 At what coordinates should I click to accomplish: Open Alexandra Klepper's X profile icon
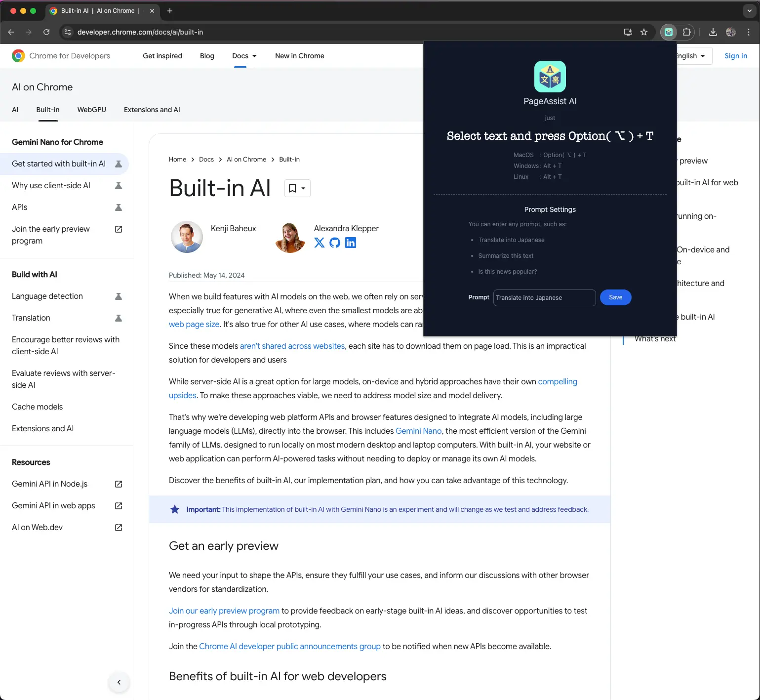click(x=320, y=243)
